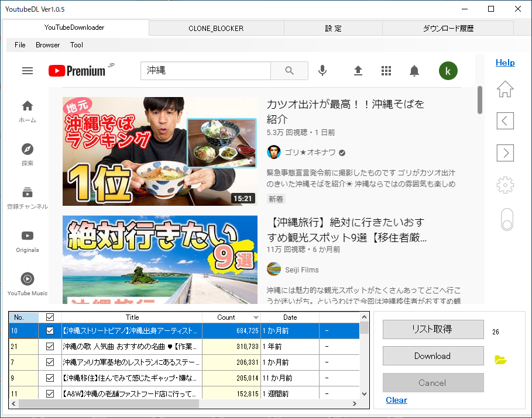Switch to the YouTubeDownloader tab
The width and height of the screenshot is (532, 418).
[74, 27]
